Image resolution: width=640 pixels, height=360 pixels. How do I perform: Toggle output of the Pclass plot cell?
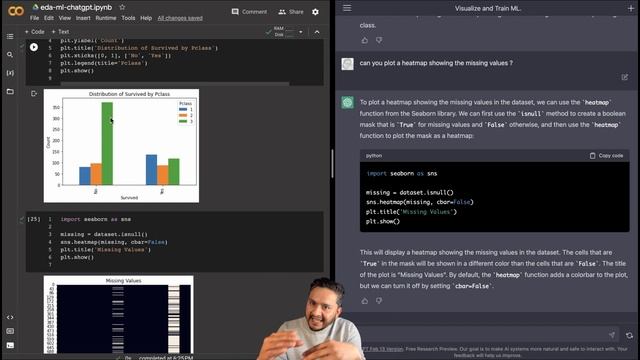pos(34,93)
